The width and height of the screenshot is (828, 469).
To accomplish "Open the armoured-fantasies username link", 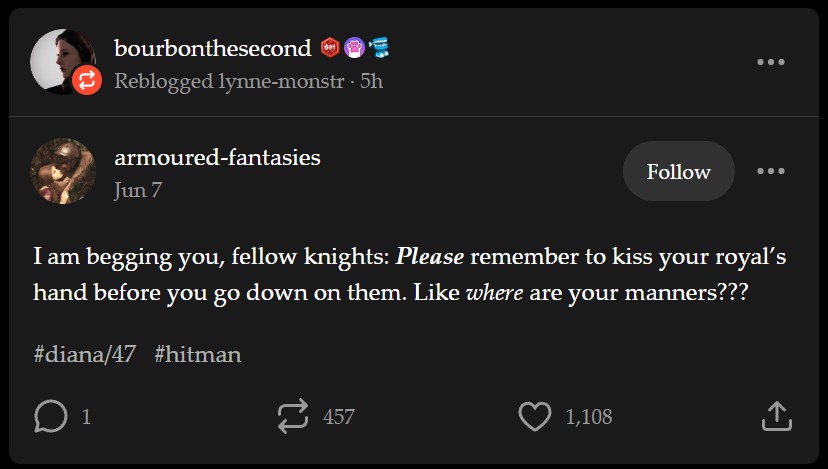I will 217,157.
